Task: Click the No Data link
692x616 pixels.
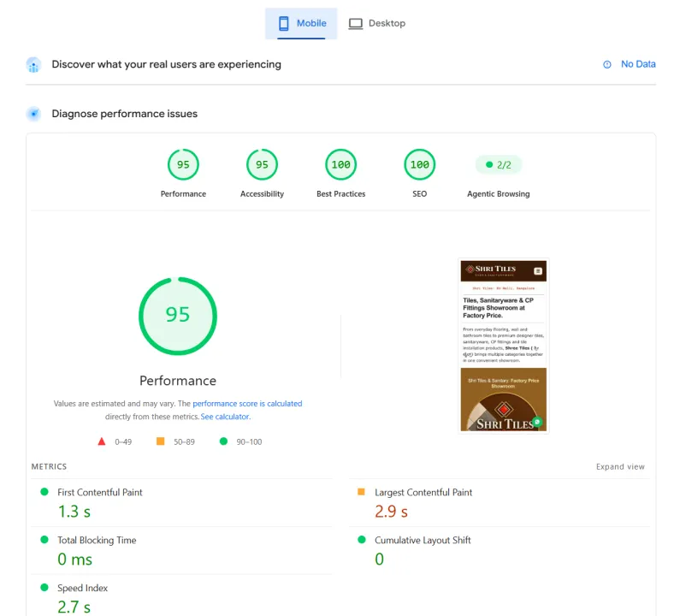Action: (x=638, y=64)
